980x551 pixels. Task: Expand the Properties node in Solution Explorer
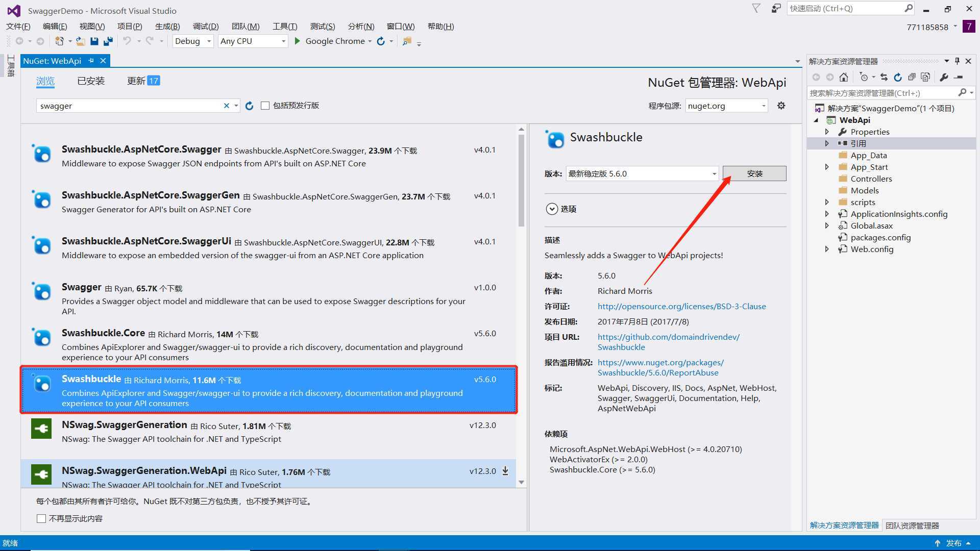[x=827, y=132]
